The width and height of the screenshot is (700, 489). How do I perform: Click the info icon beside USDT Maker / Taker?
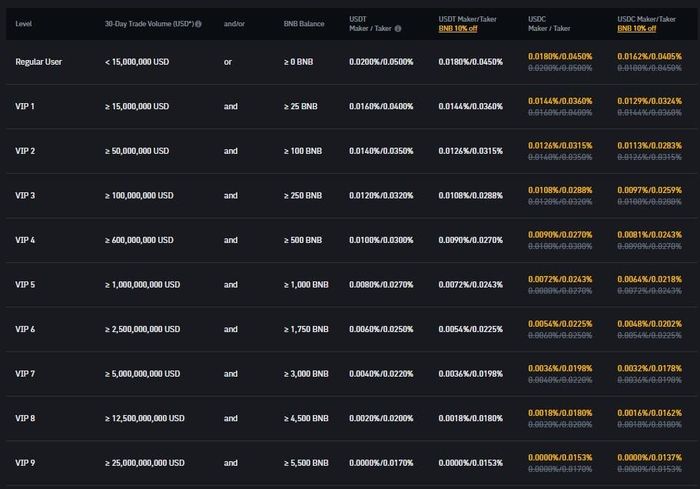pyautogui.click(x=398, y=29)
